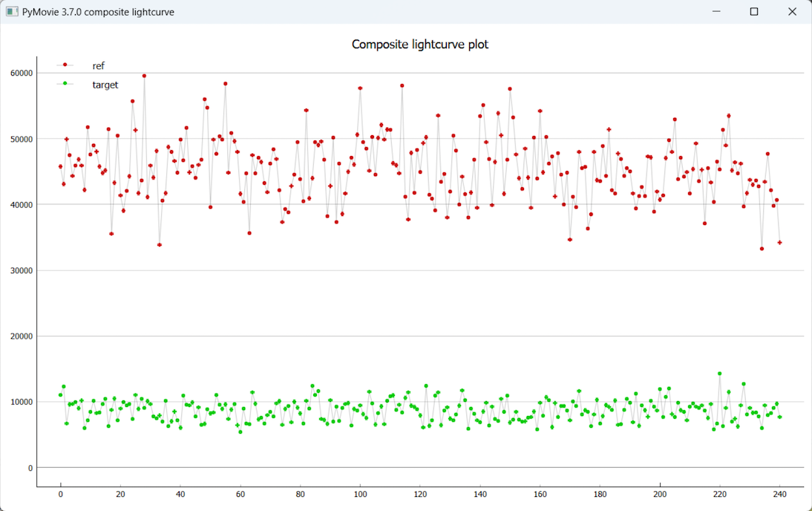Close the composite lightcurve window

point(792,12)
